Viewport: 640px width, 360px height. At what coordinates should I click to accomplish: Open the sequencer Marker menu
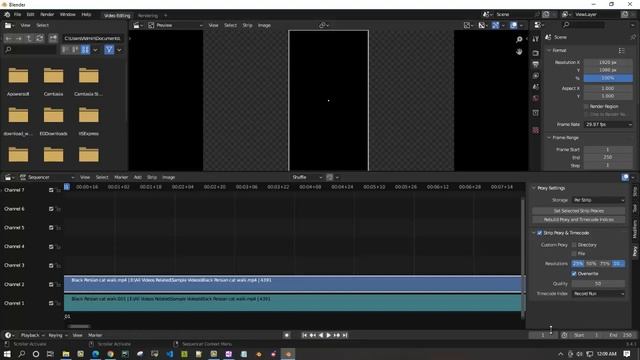121,177
